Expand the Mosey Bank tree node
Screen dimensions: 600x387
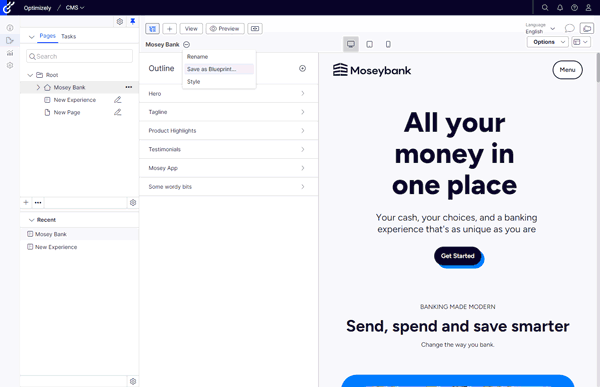click(38, 87)
